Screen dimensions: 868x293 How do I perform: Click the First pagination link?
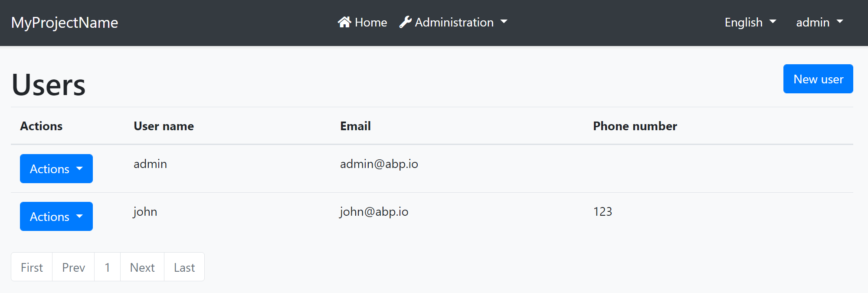[31, 267]
